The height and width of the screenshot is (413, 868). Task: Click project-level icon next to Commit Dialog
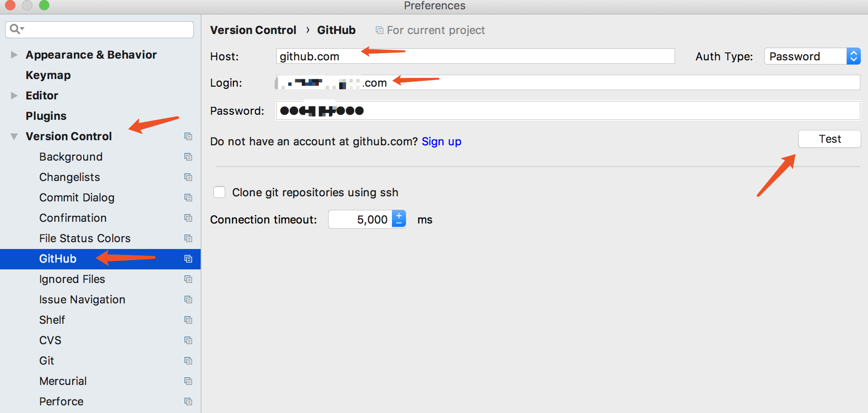(188, 198)
